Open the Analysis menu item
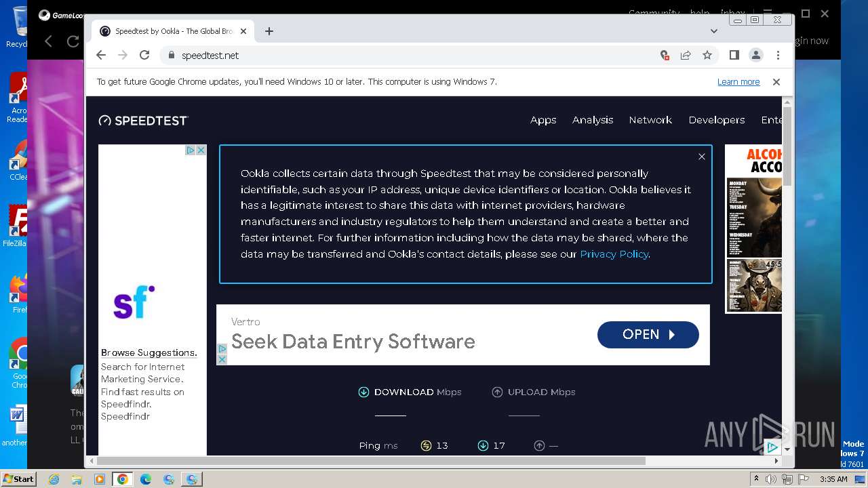Image resolution: width=868 pixels, height=488 pixels. pos(593,120)
